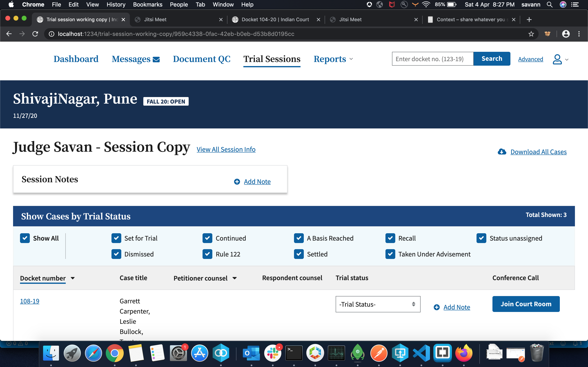
Task: Reload the page with the refresh icon
Action: [35, 34]
